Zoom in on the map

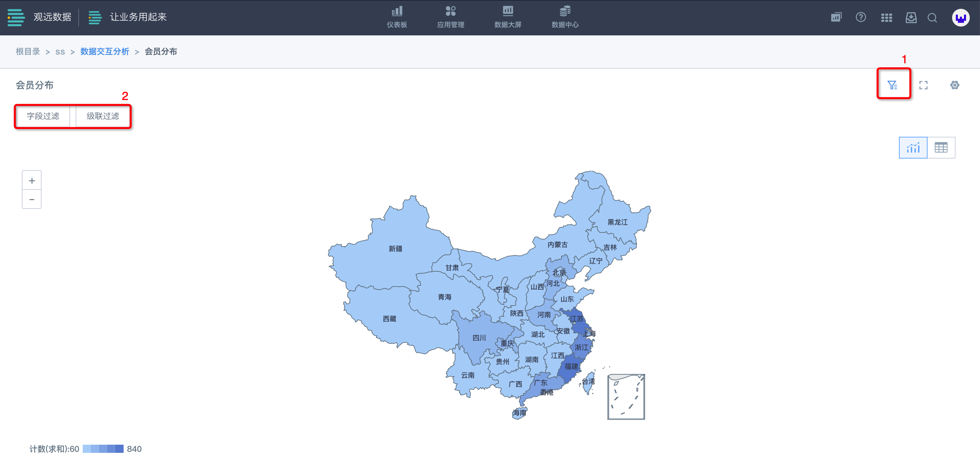pos(32,181)
